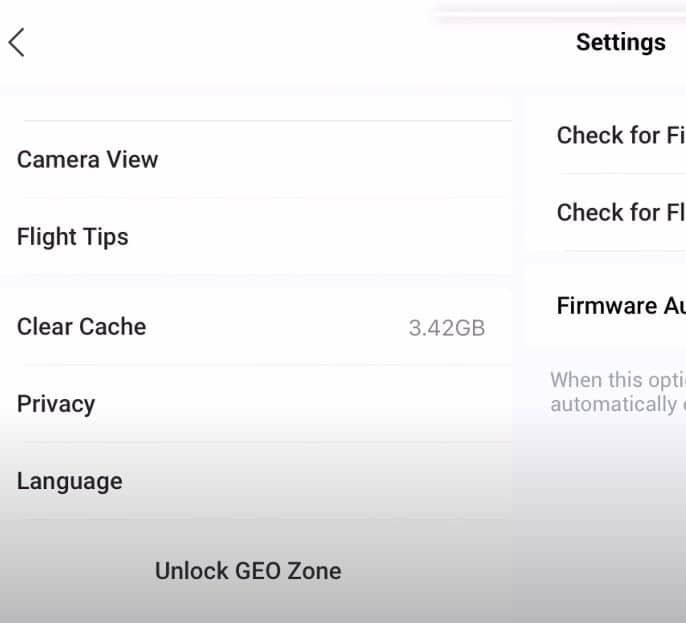Select the Camera View row label
The width and height of the screenshot is (686, 623).
[x=88, y=159]
